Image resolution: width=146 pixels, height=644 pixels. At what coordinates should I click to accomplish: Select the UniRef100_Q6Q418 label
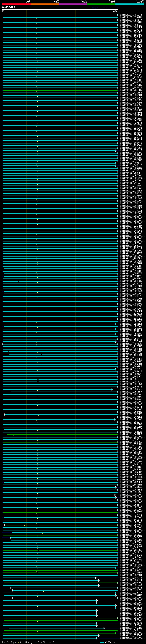(x=131, y=165)
